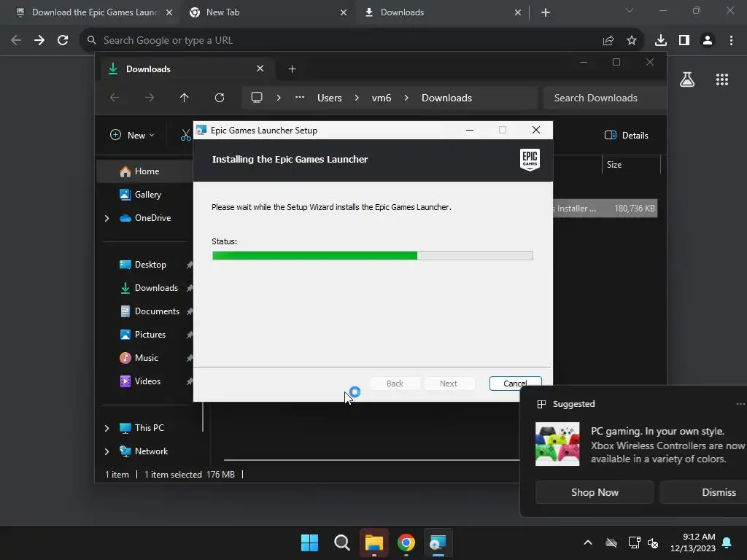This screenshot has height=560, width=747.
Task: Click vm6 in the breadcrumb path
Action: [381, 98]
